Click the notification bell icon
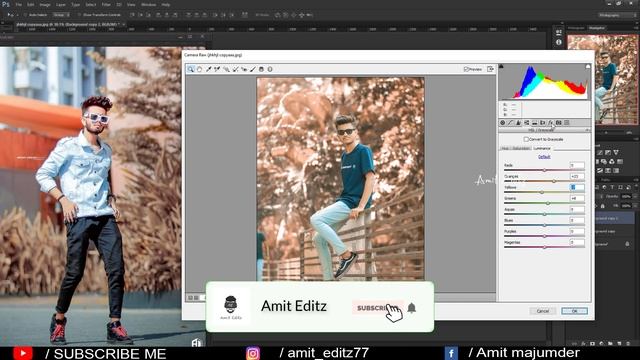Screen dimensions: 640x360 (411, 307)
